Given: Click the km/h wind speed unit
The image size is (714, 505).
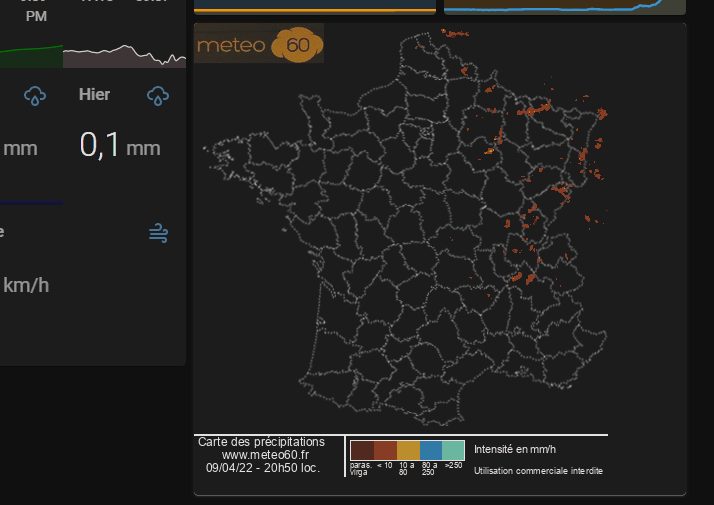Looking at the screenshot, I should click(x=26, y=285).
